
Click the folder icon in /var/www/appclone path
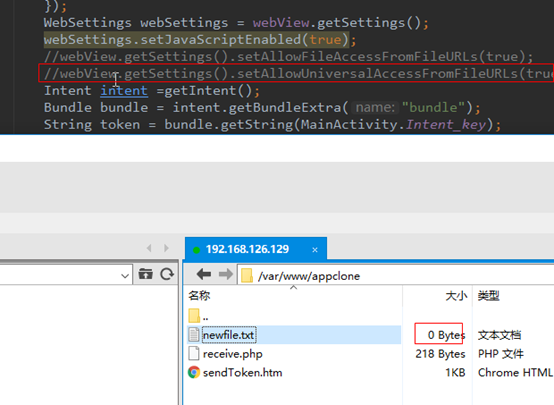click(x=247, y=276)
